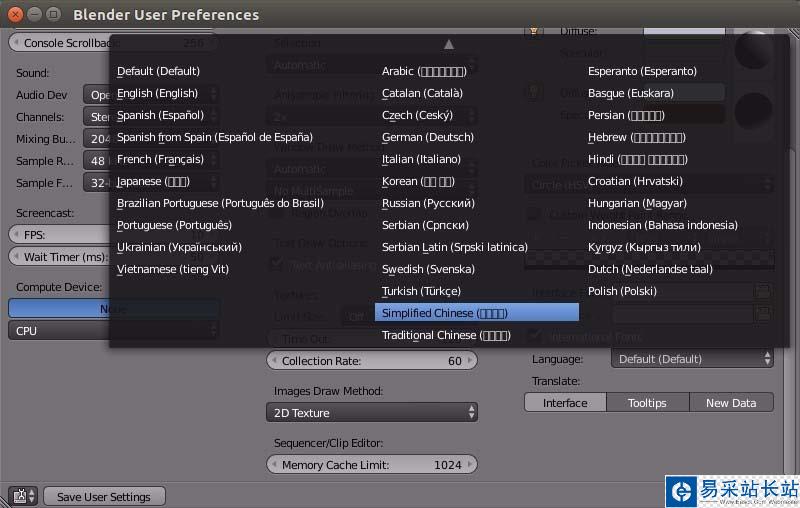The height and width of the screenshot is (508, 800).
Task: Close the Blender User Preferences window
Action: (x=15, y=14)
